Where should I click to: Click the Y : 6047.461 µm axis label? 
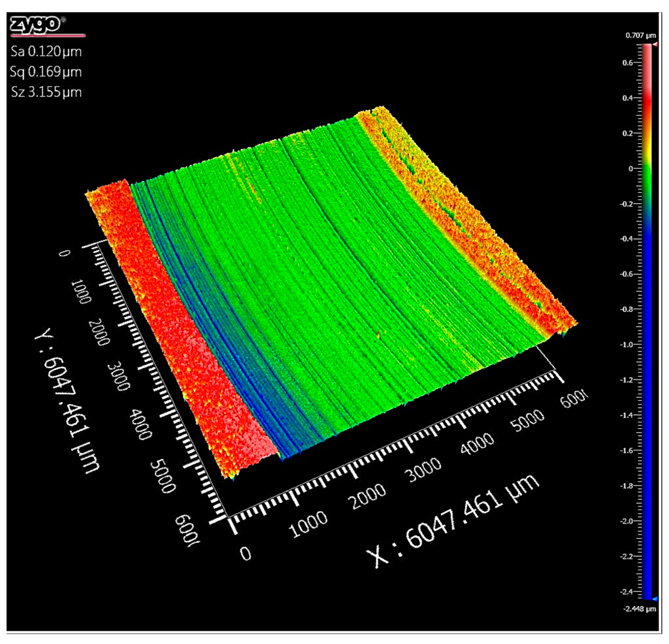click(x=67, y=399)
